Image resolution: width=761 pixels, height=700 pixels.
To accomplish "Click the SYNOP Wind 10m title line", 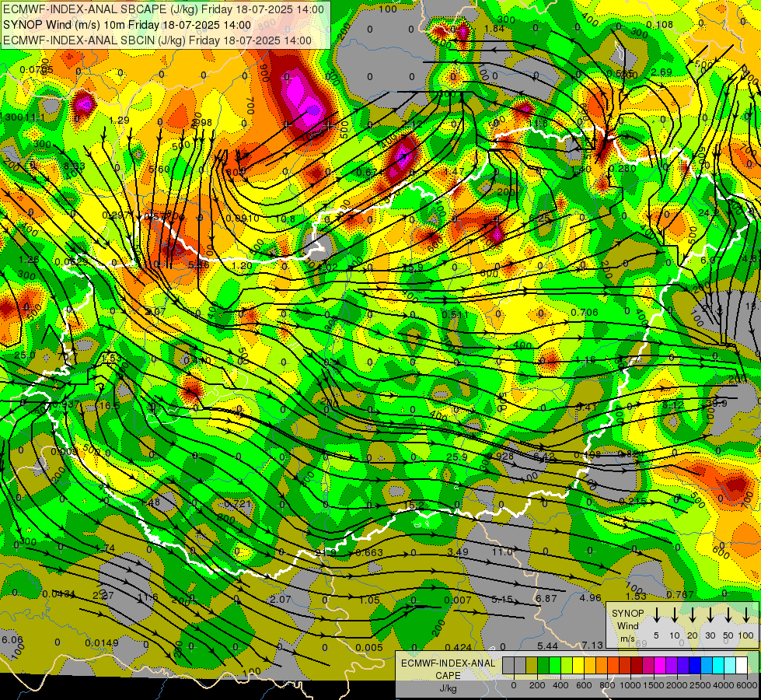I will click(x=127, y=25).
